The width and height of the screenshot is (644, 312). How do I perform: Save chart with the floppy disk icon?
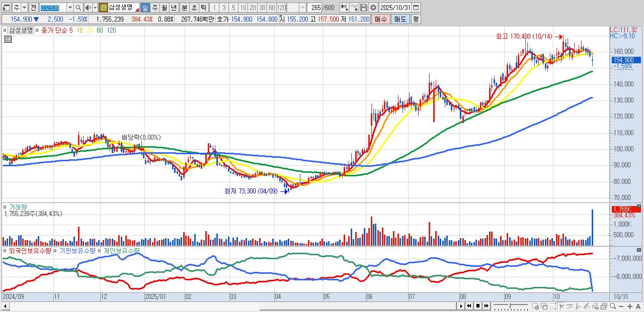coord(364,8)
